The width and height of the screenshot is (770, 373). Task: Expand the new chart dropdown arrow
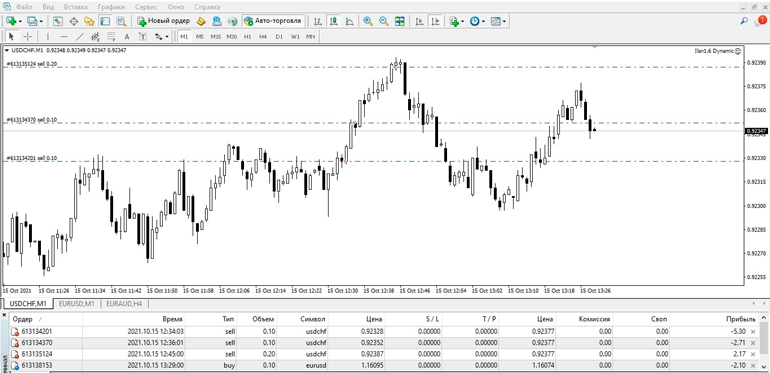point(20,21)
